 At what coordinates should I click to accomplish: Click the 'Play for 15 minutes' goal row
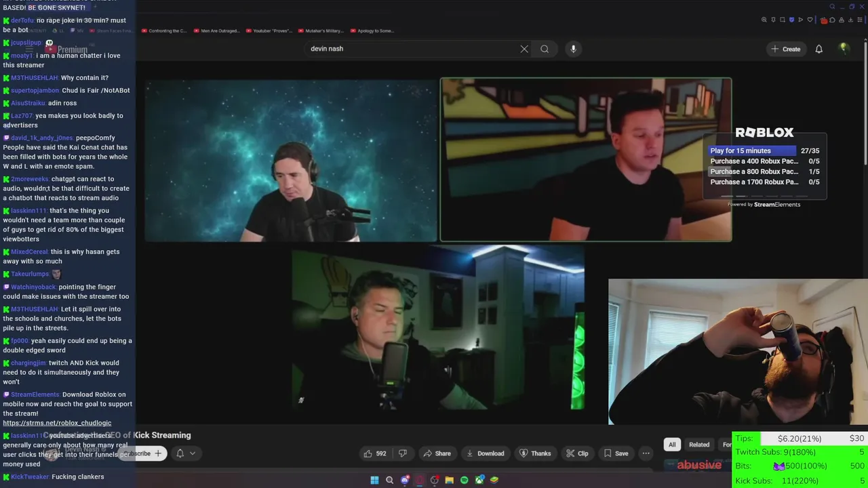[x=764, y=150]
